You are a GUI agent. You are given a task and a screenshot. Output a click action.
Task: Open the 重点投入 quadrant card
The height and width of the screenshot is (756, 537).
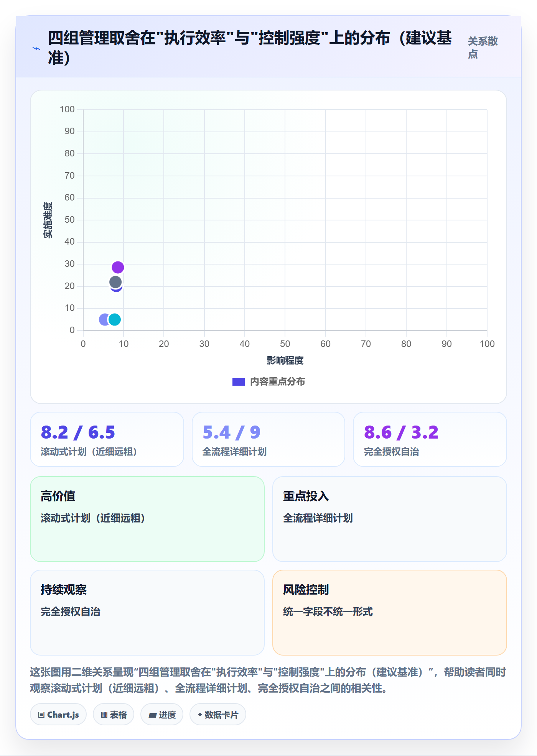coord(390,519)
